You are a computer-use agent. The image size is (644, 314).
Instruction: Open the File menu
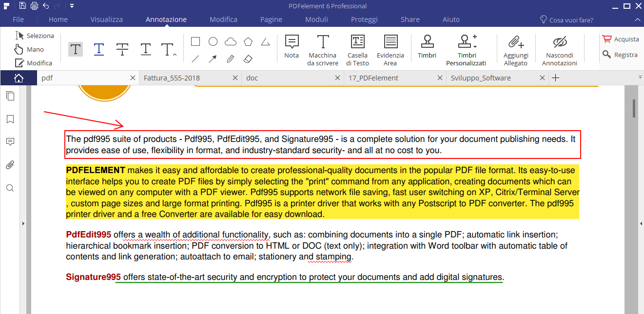point(18,20)
